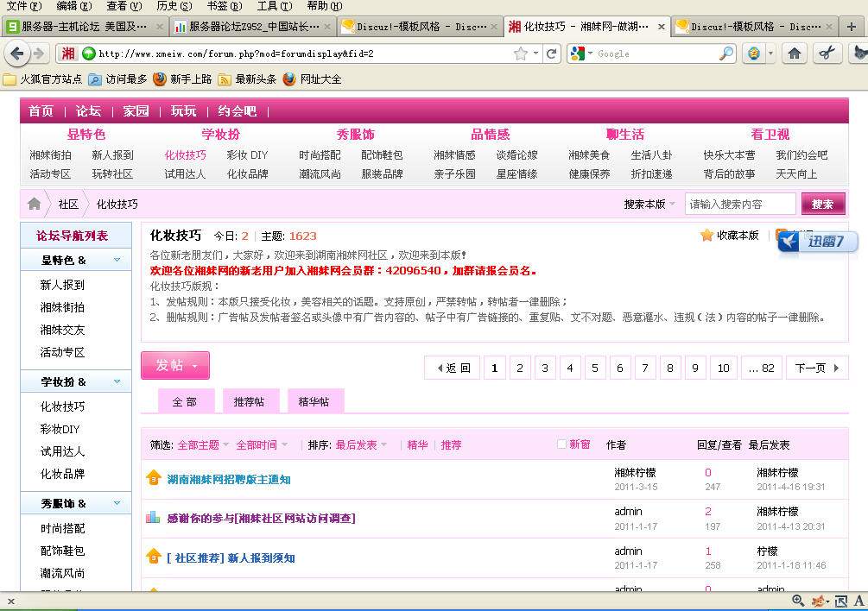Click the 搜索 button
The width and height of the screenshot is (868, 611).
(822, 204)
